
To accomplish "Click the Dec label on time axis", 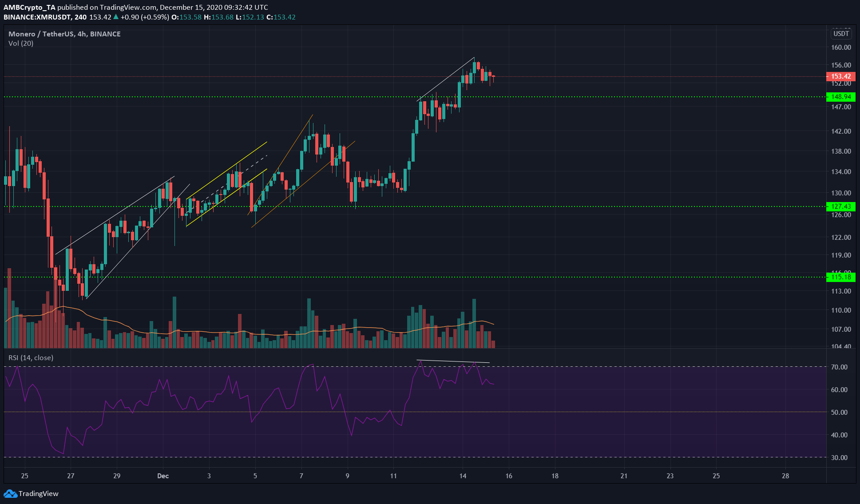I will pyautogui.click(x=163, y=476).
